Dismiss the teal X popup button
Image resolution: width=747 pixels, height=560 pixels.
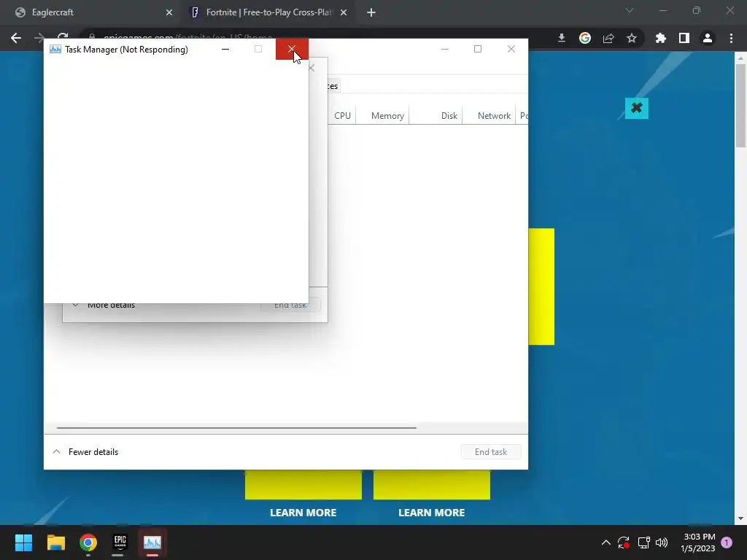636,108
